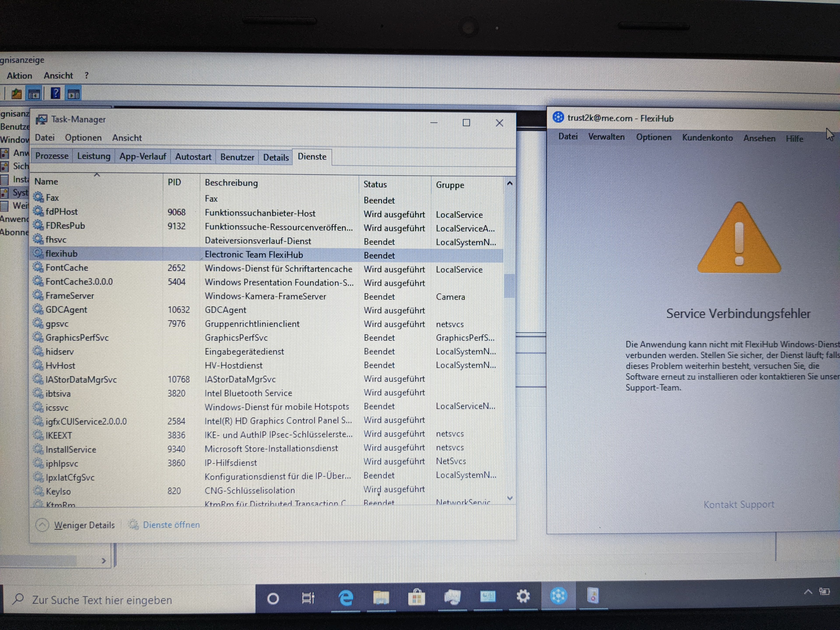Show hidden system tray icons chevron
840x630 pixels.
808,591
